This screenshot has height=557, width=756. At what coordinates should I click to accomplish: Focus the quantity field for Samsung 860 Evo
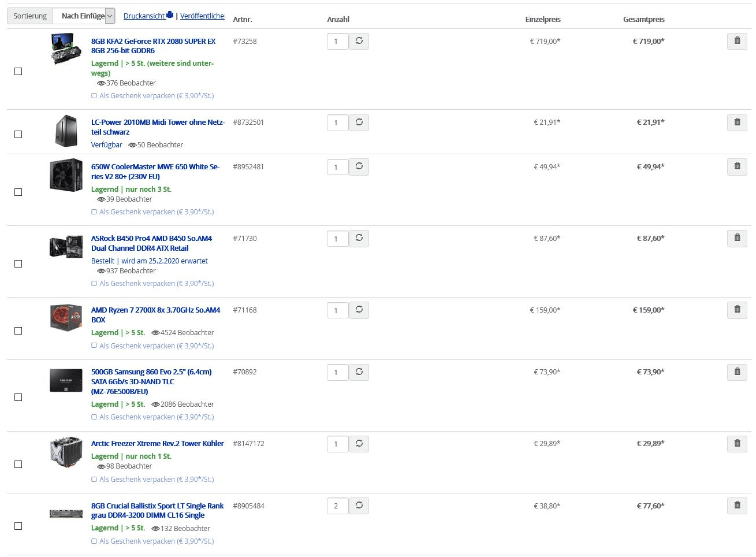pos(337,373)
